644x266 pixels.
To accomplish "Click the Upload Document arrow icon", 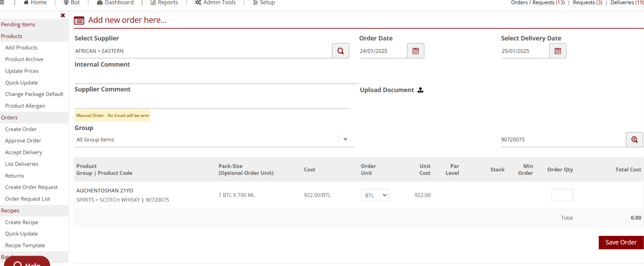I will point(420,90).
